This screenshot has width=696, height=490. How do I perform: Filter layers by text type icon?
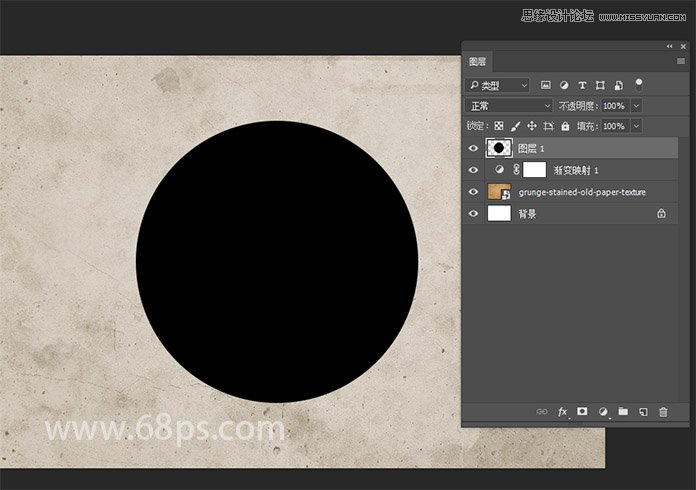[582, 86]
